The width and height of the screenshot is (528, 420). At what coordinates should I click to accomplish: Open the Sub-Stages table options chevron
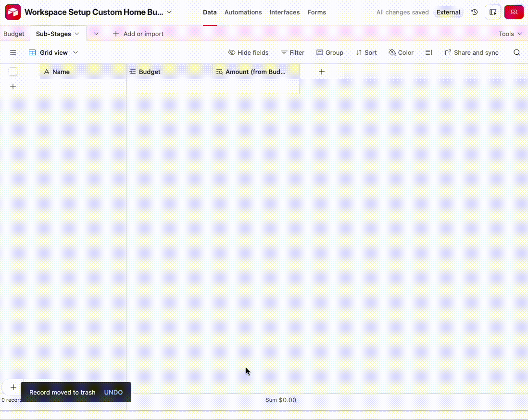(x=77, y=34)
